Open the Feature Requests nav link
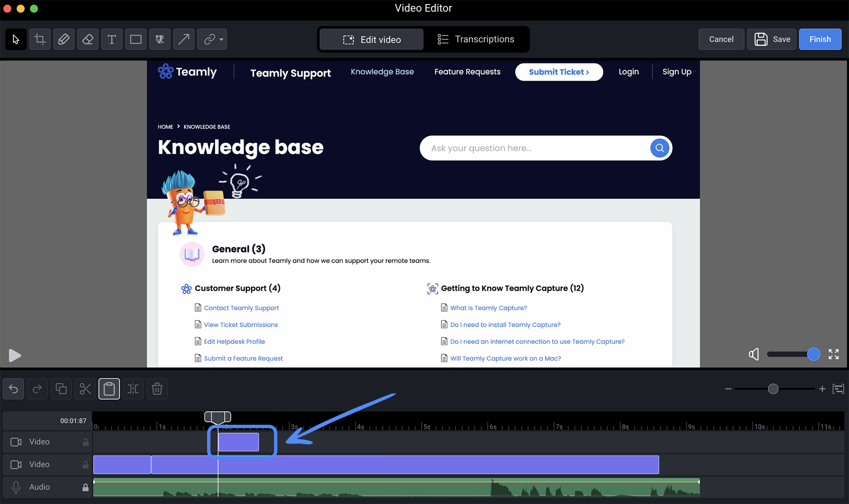The image size is (849, 504). 467,72
